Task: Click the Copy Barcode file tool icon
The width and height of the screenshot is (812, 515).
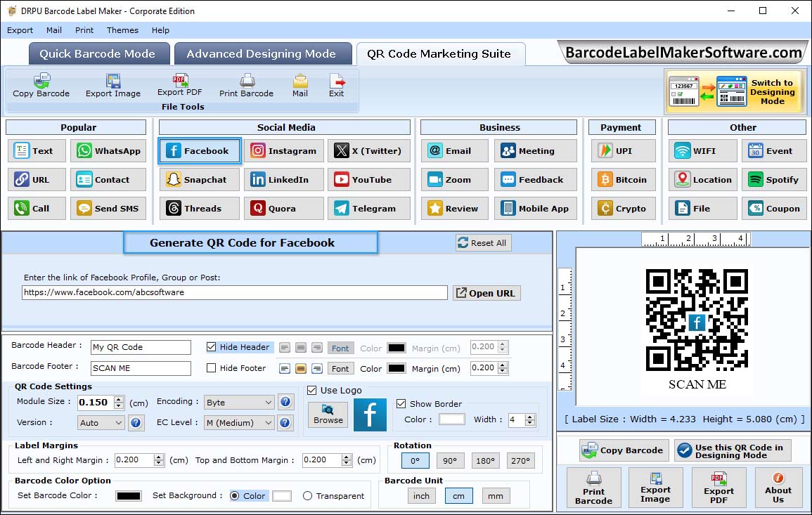Action: pos(41,86)
